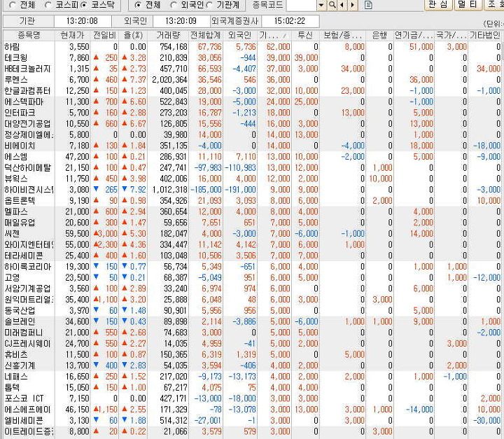Select the CJ프레시웨이 stock name
This screenshot has width=504, height=439.
click(27, 344)
